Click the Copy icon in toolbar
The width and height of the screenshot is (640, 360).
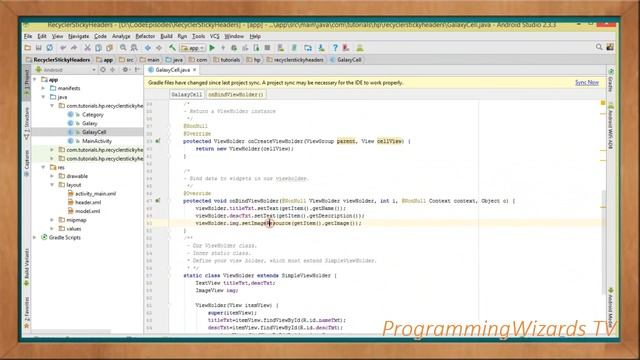click(x=98, y=48)
